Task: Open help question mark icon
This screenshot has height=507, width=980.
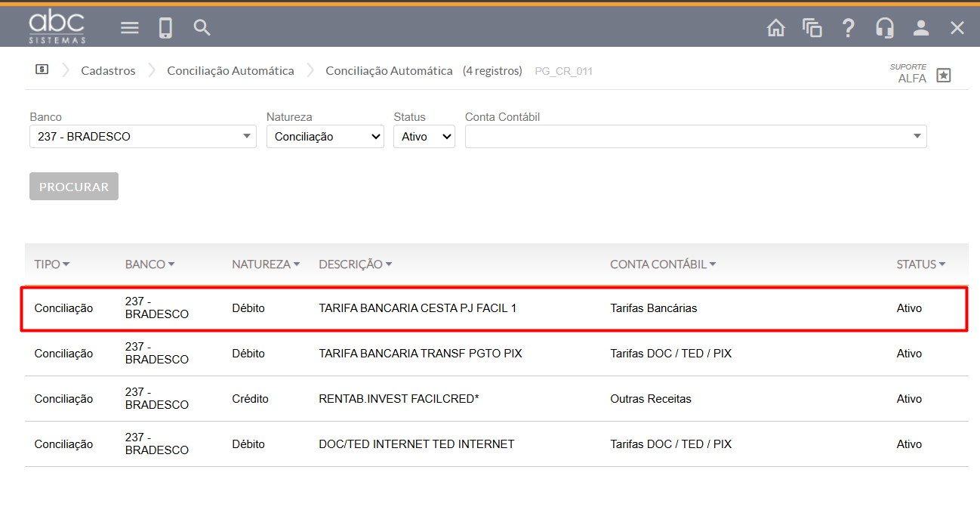Action: 848,28
